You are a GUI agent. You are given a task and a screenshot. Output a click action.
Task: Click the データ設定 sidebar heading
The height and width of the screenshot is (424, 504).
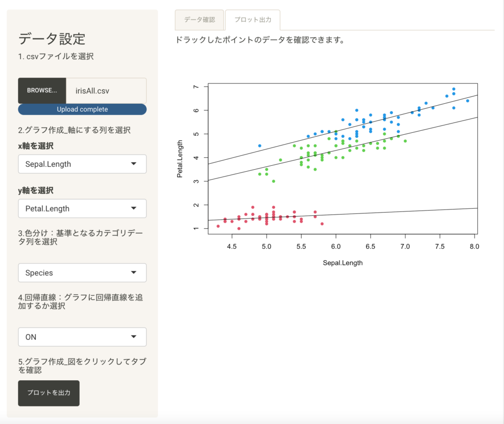pyautogui.click(x=52, y=38)
